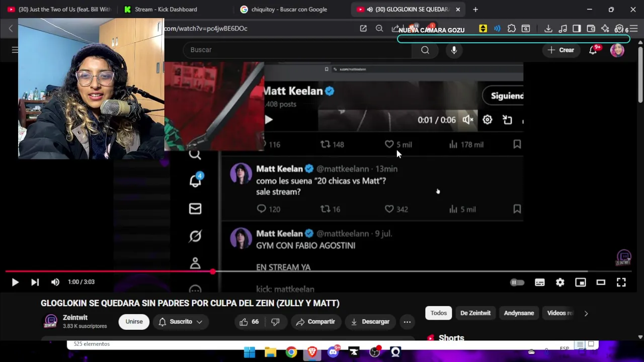Image resolution: width=644 pixels, height=362 pixels.
Task: Toggle the browser sidebar panel
Action: (x=577, y=29)
